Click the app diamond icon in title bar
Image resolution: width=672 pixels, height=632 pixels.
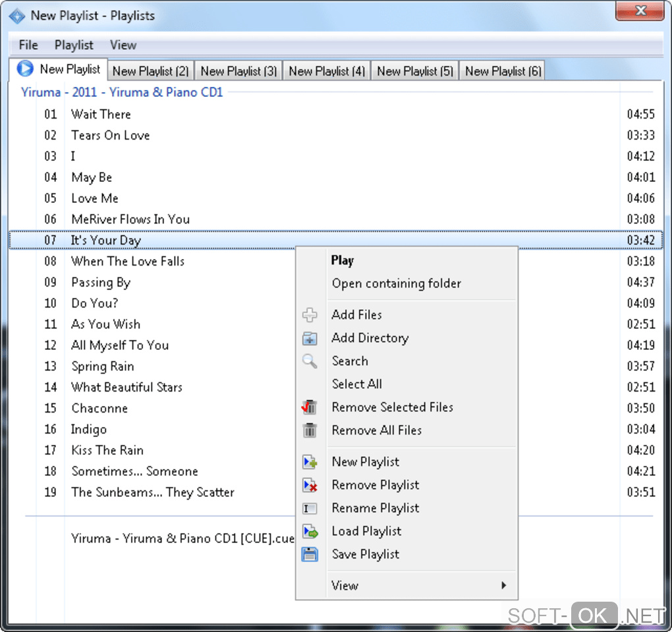(16, 16)
